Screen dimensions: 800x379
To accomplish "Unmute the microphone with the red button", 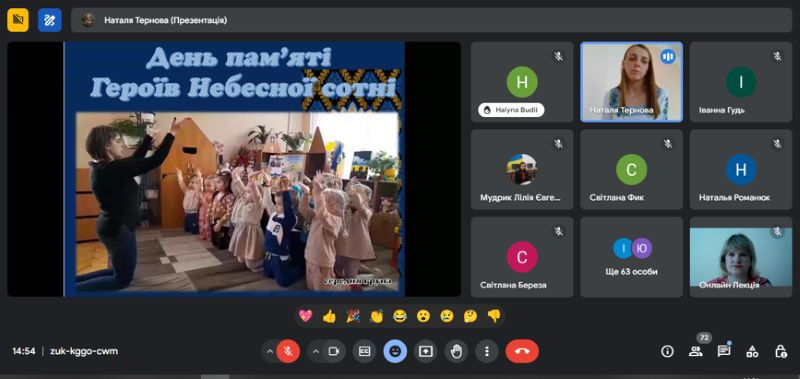I will coord(288,351).
